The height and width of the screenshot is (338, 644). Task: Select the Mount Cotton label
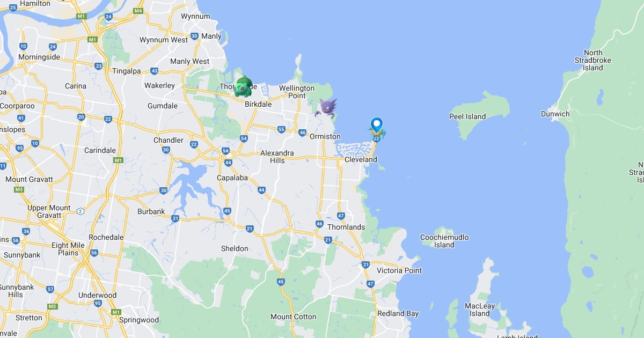pyautogui.click(x=294, y=317)
